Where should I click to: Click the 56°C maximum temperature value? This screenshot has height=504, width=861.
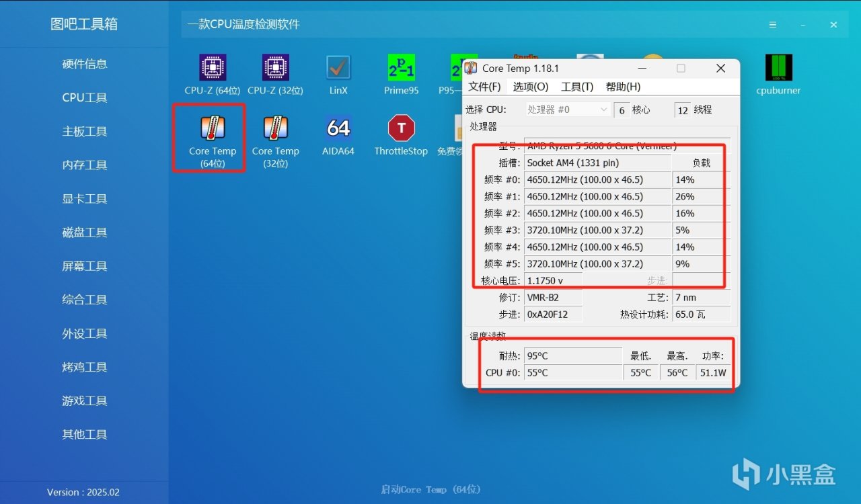coord(677,372)
